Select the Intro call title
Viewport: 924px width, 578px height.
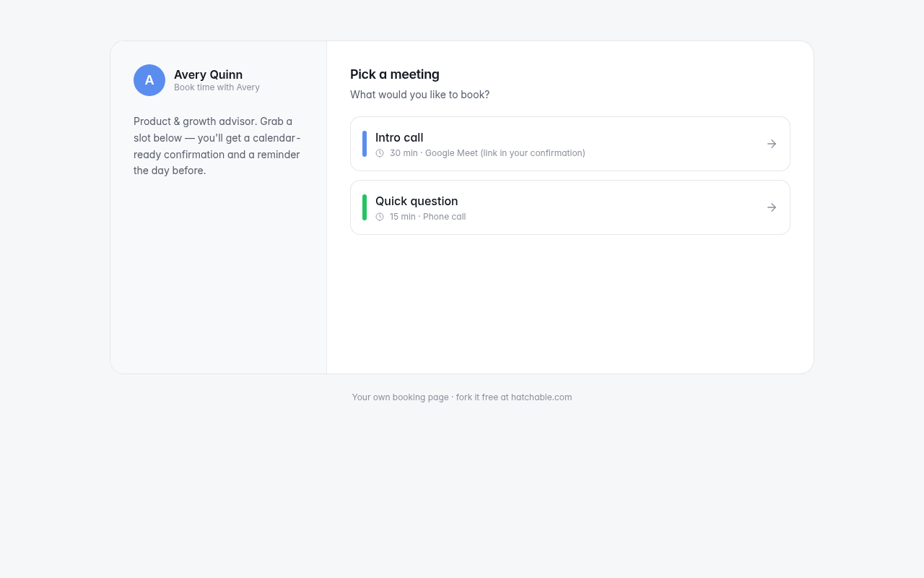point(399,137)
